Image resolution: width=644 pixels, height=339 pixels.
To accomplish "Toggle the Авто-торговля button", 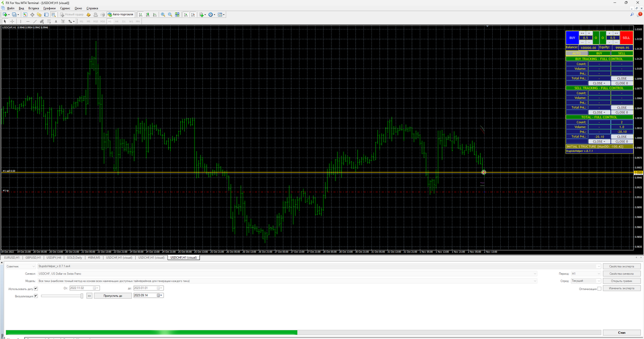I will pyautogui.click(x=120, y=14).
